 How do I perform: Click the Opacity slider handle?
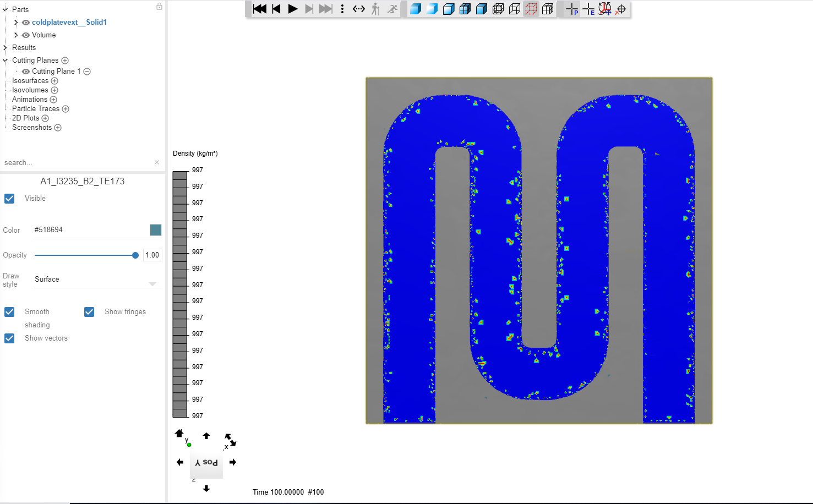coord(135,255)
